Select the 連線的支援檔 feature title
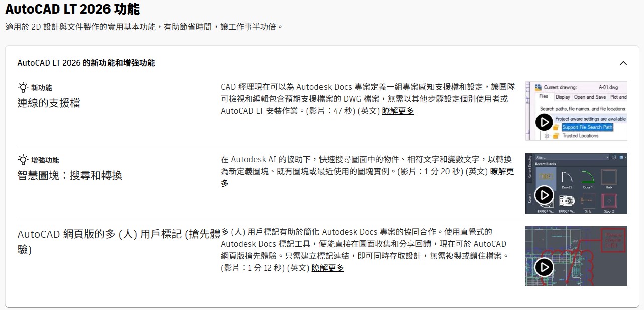644x310 pixels. coord(49,103)
